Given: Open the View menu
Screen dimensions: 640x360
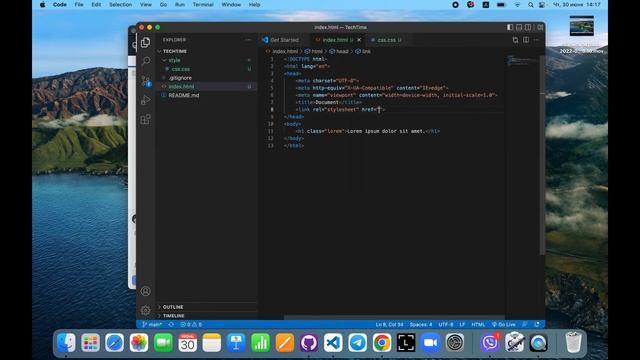Looking at the screenshot, I should pos(146,4).
